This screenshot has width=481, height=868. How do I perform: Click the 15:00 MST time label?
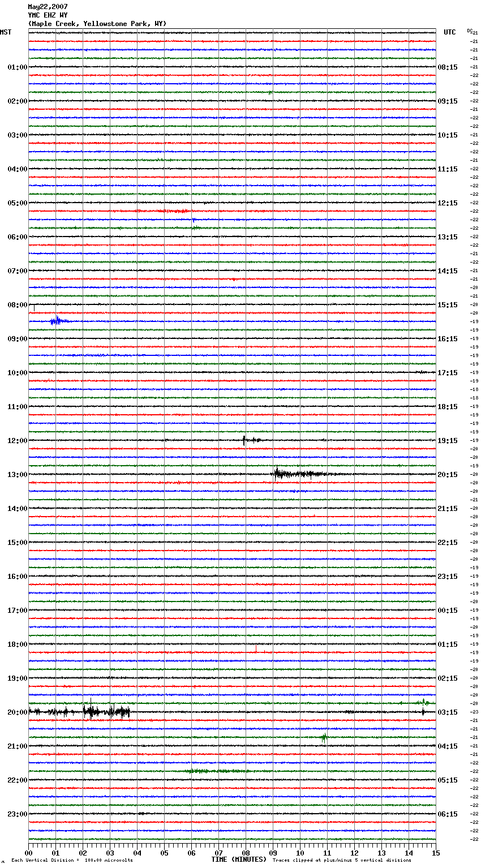click(x=18, y=543)
